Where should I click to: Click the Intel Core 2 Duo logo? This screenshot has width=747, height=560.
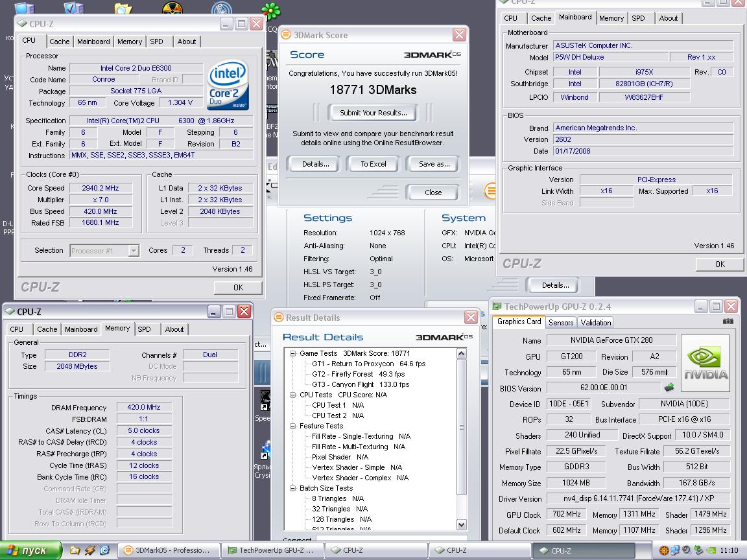click(228, 86)
